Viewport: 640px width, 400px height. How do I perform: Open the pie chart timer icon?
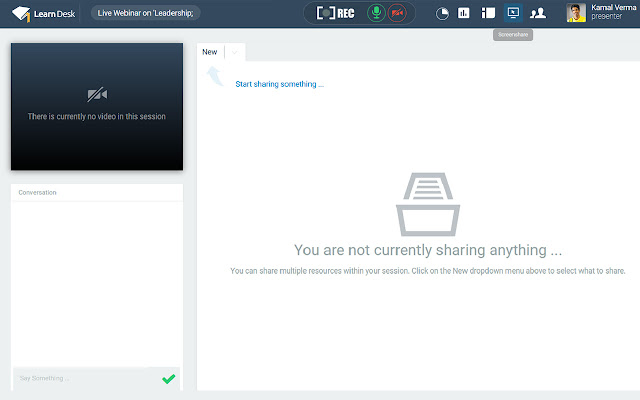coord(442,13)
